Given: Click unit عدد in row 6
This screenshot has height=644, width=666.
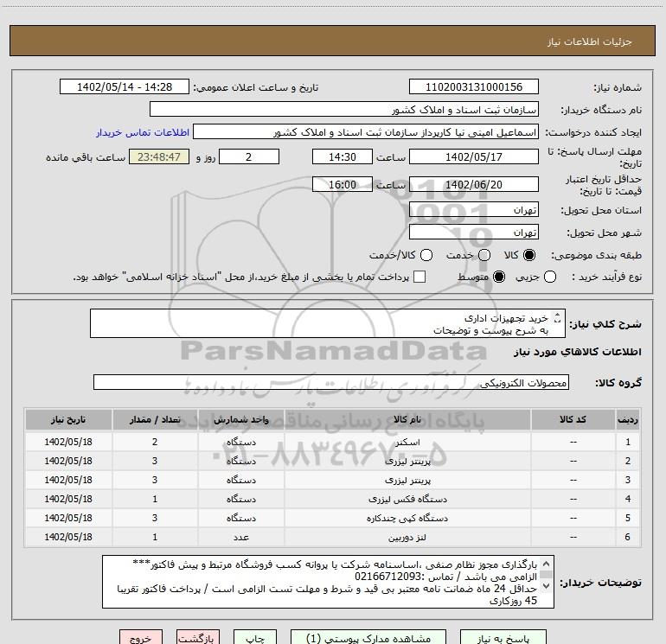Looking at the screenshot, I should tap(240, 537).
